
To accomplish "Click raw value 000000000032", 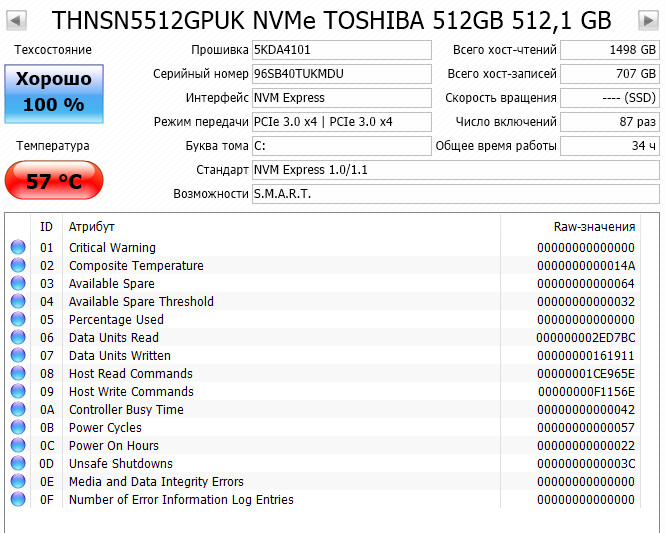I will (x=586, y=302).
